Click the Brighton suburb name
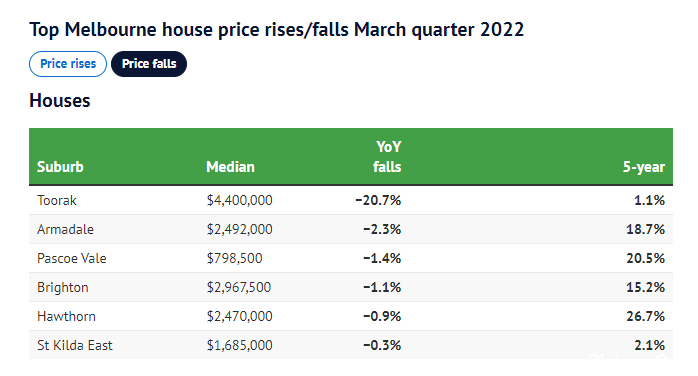This screenshot has width=698, height=376. (63, 287)
